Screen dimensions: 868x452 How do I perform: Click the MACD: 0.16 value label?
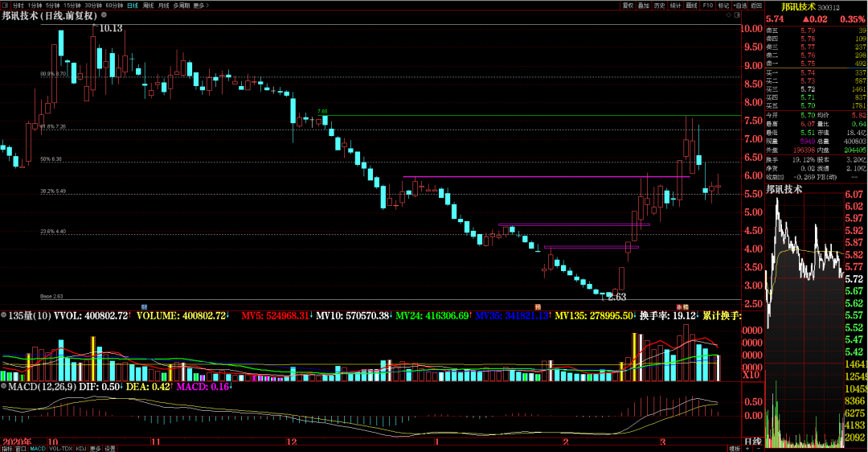(203, 386)
